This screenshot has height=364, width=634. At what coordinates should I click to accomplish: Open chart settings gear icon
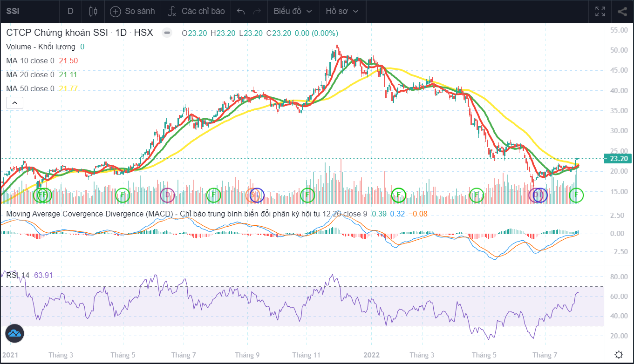(619, 355)
